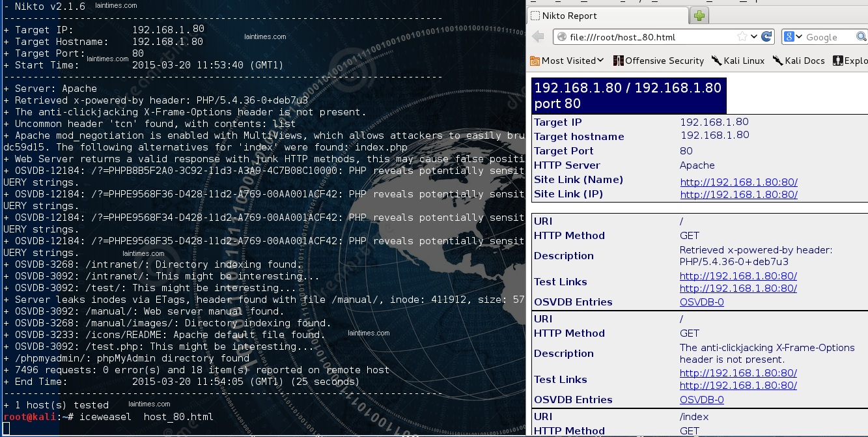
Task: Click the '1 host(s) tested' terminal line
Action: click(56, 405)
